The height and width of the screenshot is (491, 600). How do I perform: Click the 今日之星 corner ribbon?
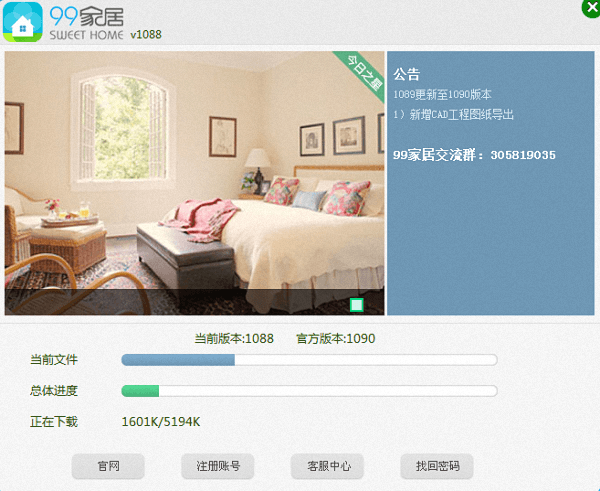pos(361,75)
